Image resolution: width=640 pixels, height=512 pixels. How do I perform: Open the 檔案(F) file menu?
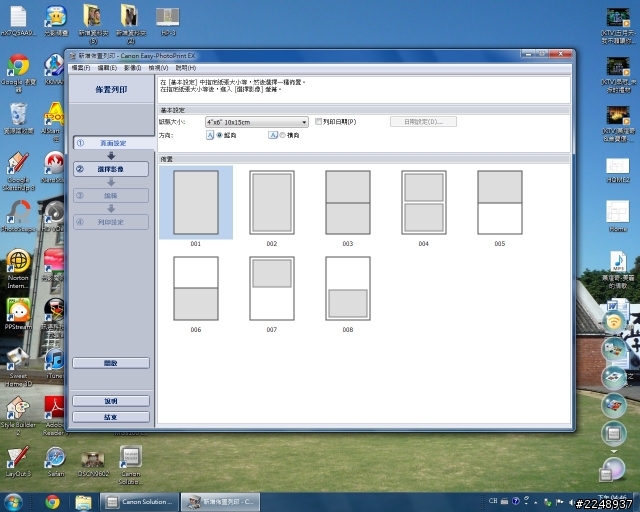pos(81,67)
